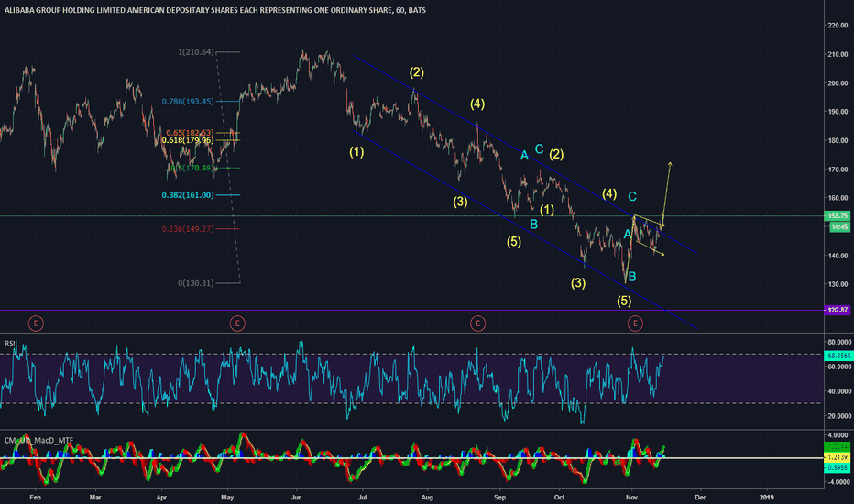Click the earnings E marker before September
Screen dimensions: 854x504
pyautogui.click(x=477, y=323)
